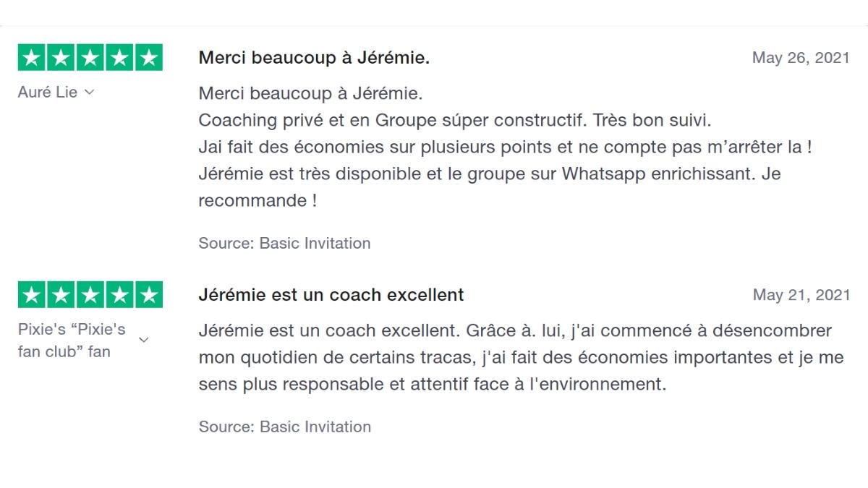Click the second star of Auré Lie's rating
This screenshot has height=488, width=868.
(x=61, y=58)
